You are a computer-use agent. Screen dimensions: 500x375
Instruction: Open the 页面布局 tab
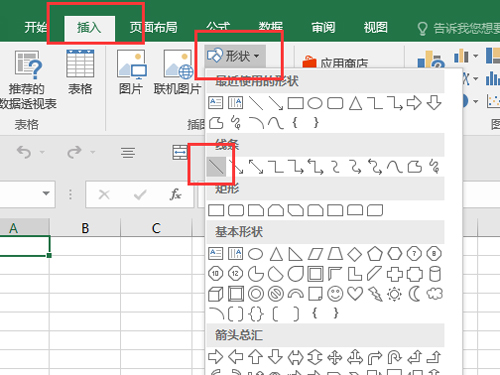154,28
